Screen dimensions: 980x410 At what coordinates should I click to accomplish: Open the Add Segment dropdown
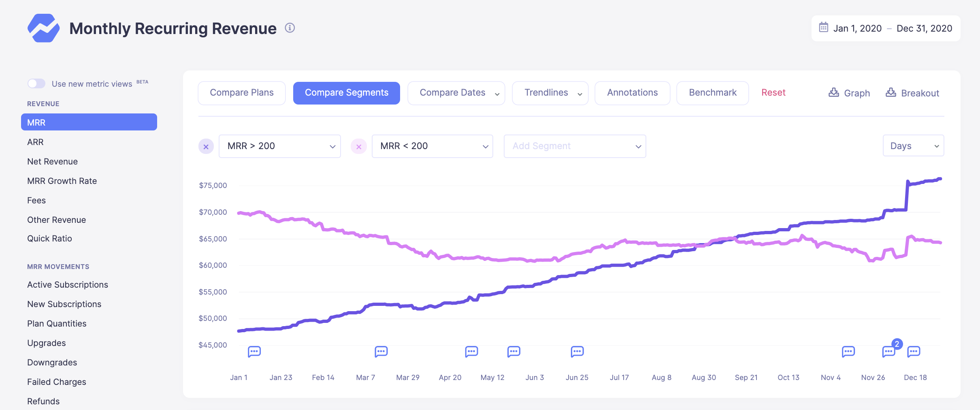(x=575, y=146)
